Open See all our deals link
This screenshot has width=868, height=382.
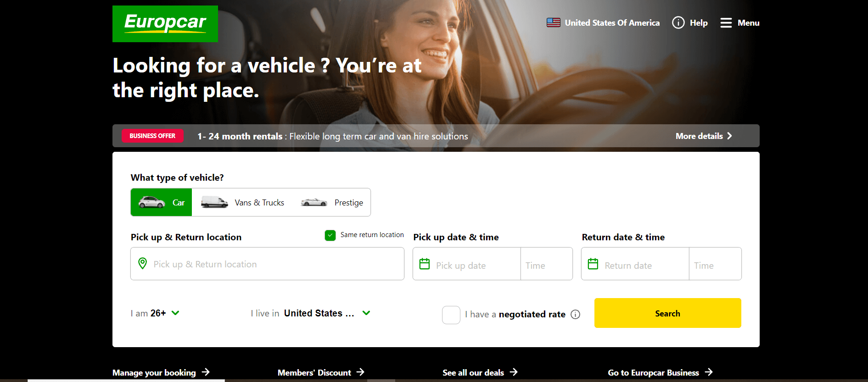pos(473,372)
